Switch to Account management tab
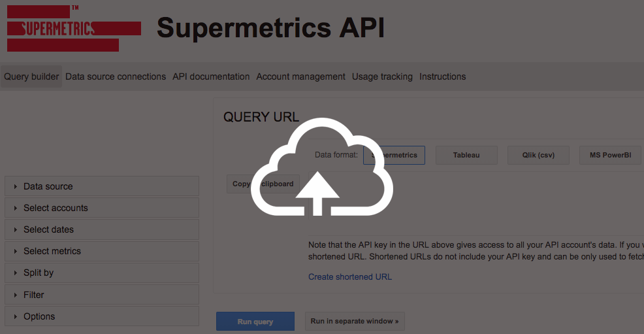Screen dimensions: 644x334 [300, 76]
